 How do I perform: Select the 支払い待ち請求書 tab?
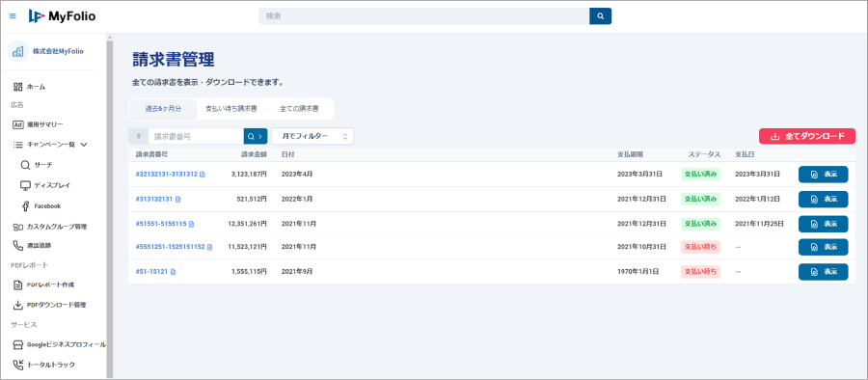(x=231, y=109)
